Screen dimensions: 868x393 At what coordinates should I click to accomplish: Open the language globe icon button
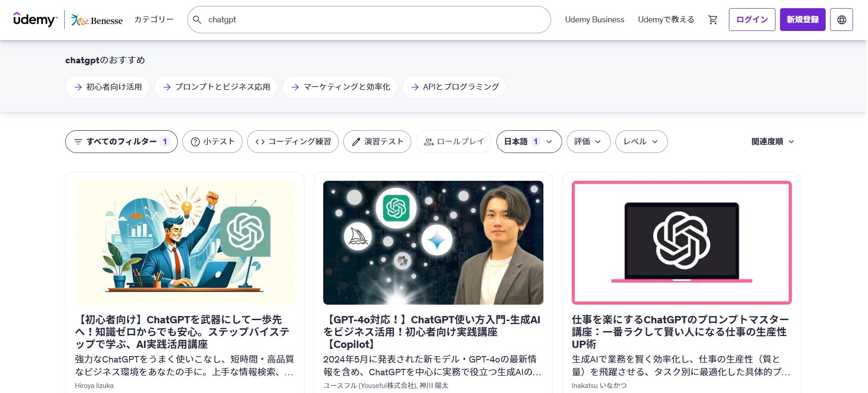(842, 20)
